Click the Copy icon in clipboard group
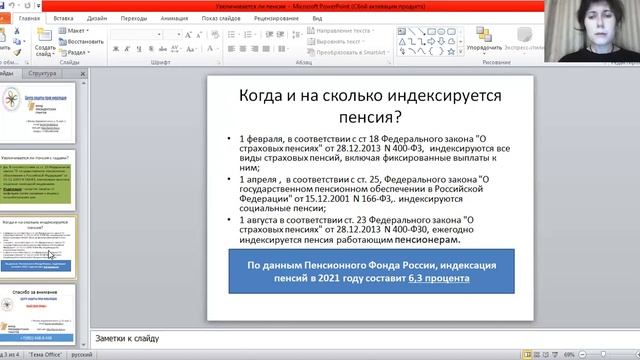Screen dimensions: 640x360 17,42
